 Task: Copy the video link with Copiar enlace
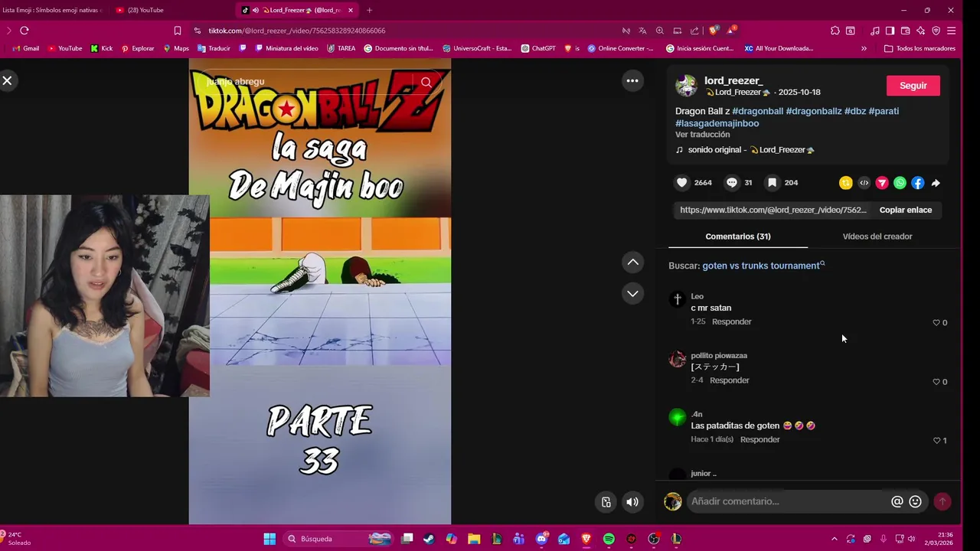click(905, 210)
